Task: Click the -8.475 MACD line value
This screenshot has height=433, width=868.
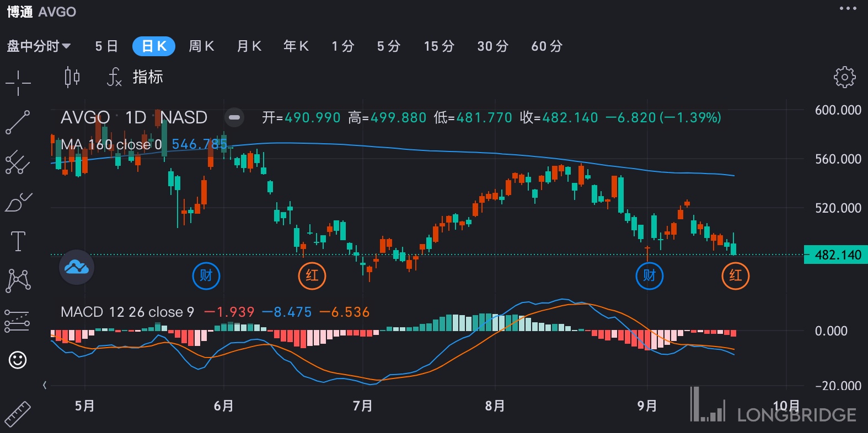Action: [287, 312]
